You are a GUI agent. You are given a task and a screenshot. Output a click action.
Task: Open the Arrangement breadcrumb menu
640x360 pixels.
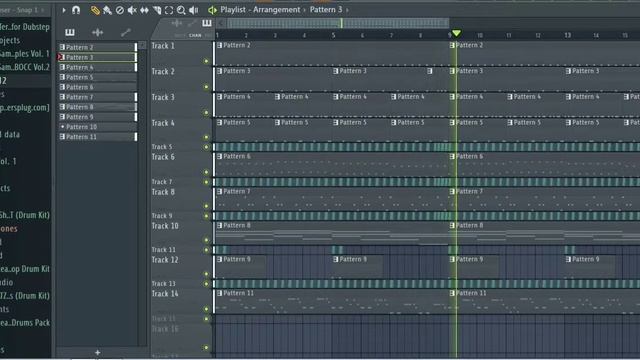(x=276, y=10)
